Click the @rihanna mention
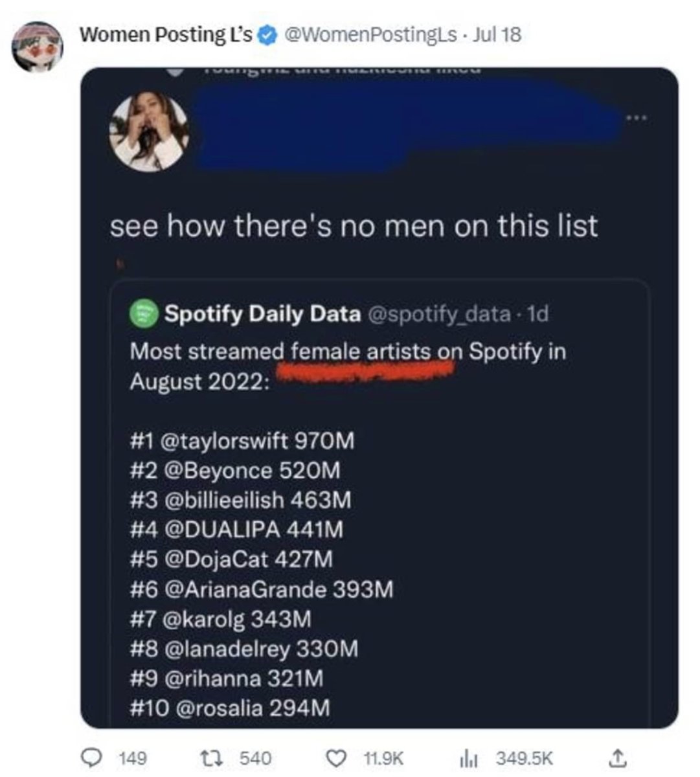Screen dimensions: 700x777 click(x=213, y=679)
